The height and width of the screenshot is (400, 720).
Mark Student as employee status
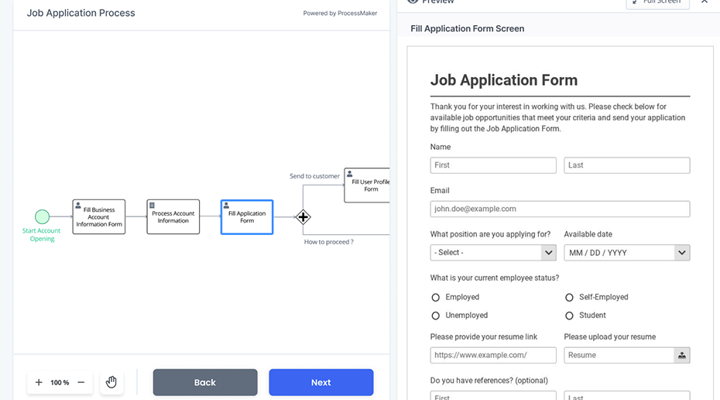coord(569,315)
